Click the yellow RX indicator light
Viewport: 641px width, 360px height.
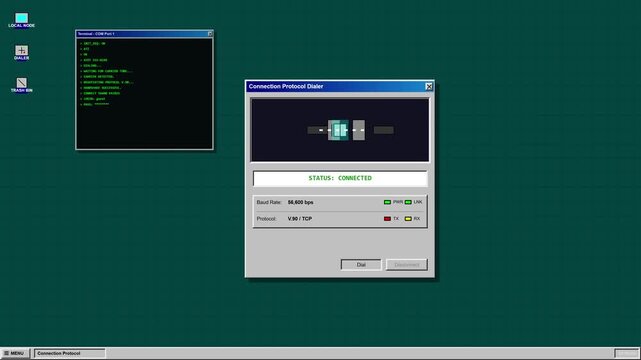408,219
